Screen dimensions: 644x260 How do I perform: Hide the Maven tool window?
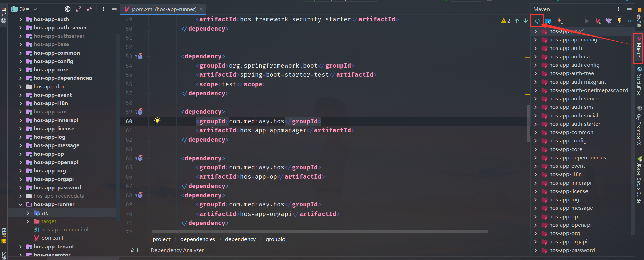point(629,9)
